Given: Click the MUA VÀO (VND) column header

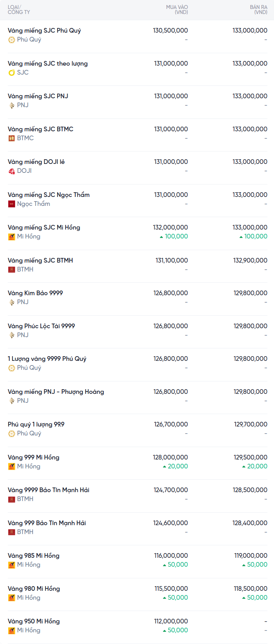Looking at the screenshot, I should [x=177, y=10].
